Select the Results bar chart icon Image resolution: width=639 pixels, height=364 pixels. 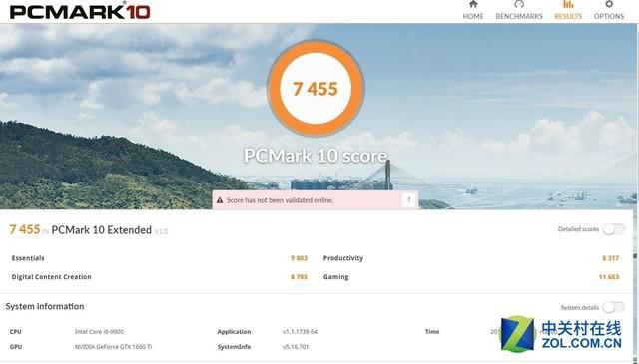tap(568, 4)
